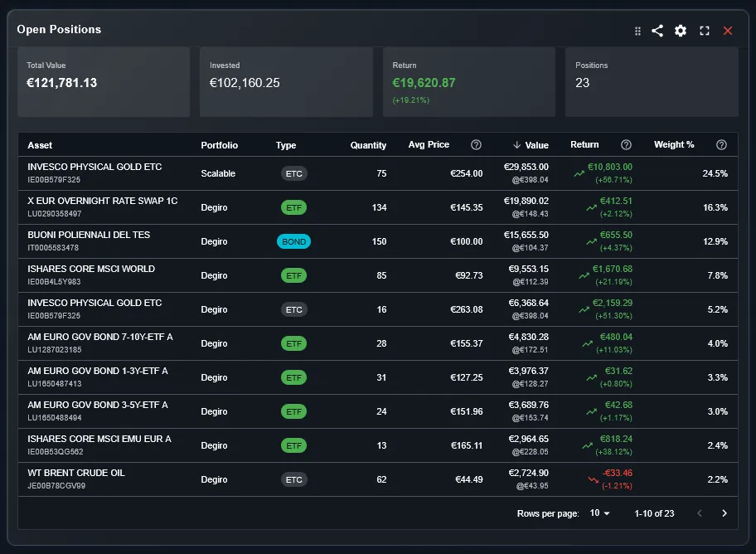Viewport: 756px width, 554px height.
Task: Click the Asset column header
Action: click(x=40, y=144)
